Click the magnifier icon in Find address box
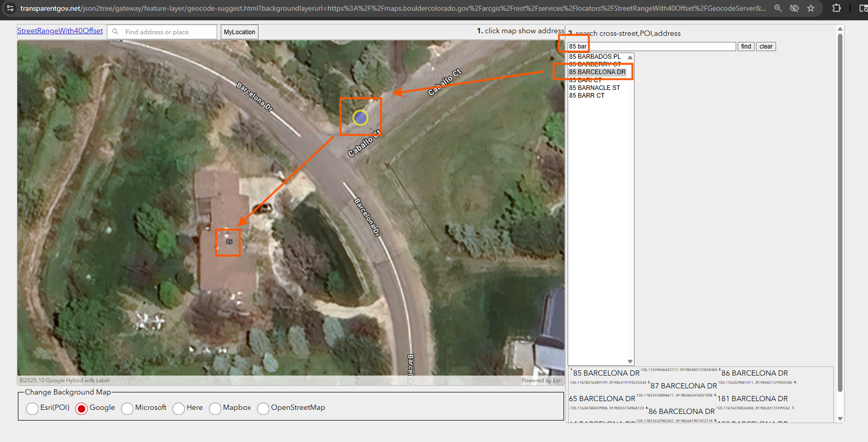 tap(115, 32)
